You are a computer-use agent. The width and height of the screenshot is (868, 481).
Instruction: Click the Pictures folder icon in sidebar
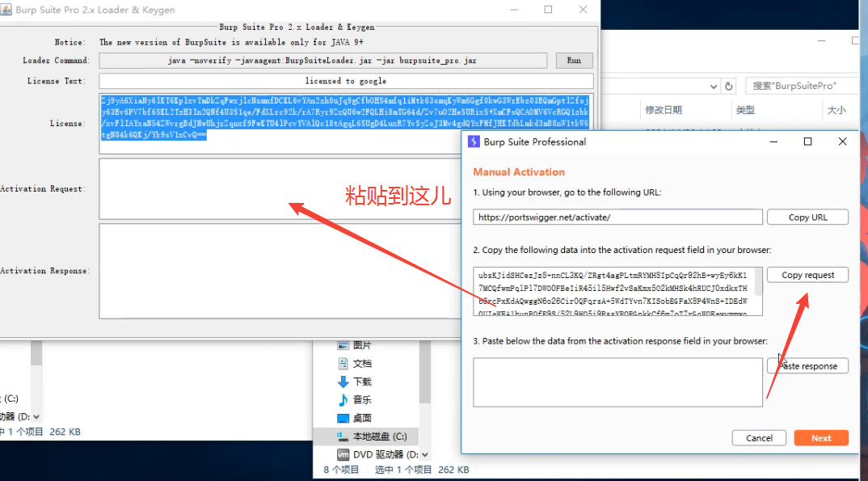343,345
